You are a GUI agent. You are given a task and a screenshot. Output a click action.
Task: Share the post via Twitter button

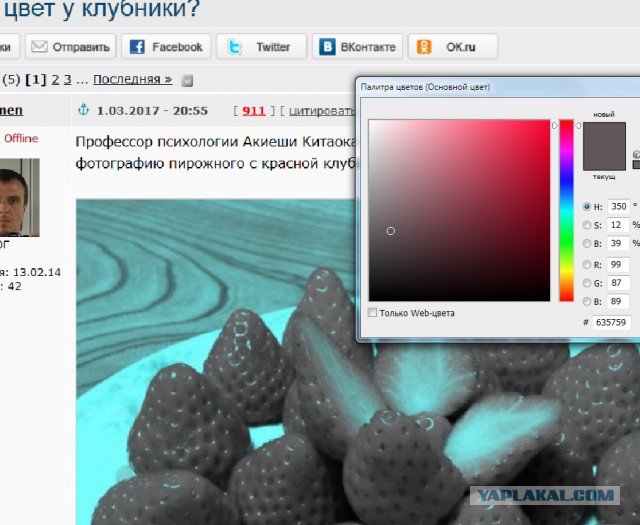(x=261, y=47)
